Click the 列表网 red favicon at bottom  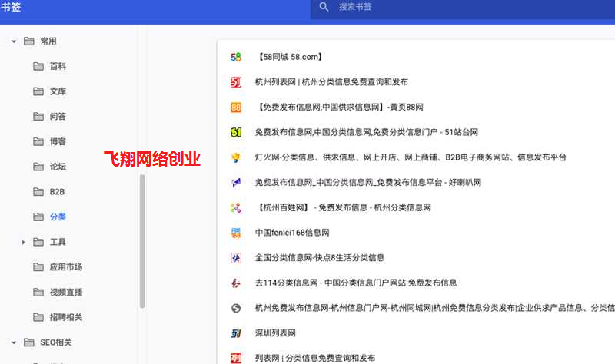[x=236, y=358]
